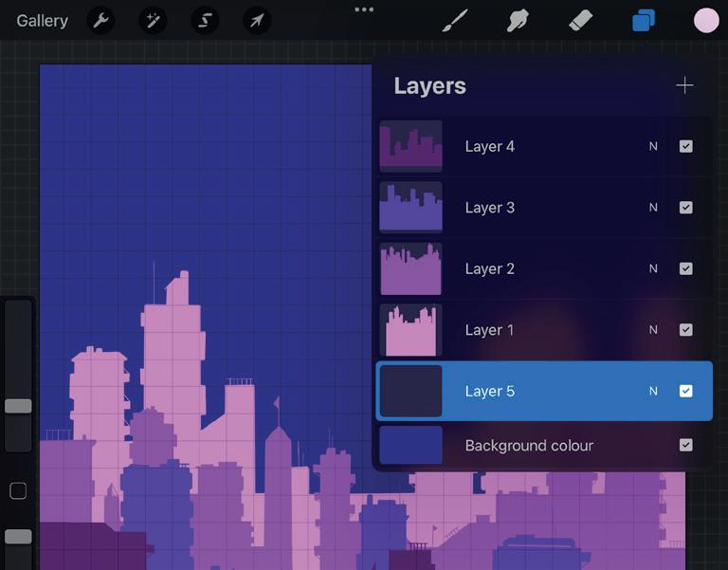This screenshot has height=570, width=728.
Task: Open the Actions wrench menu
Action: [x=100, y=21]
